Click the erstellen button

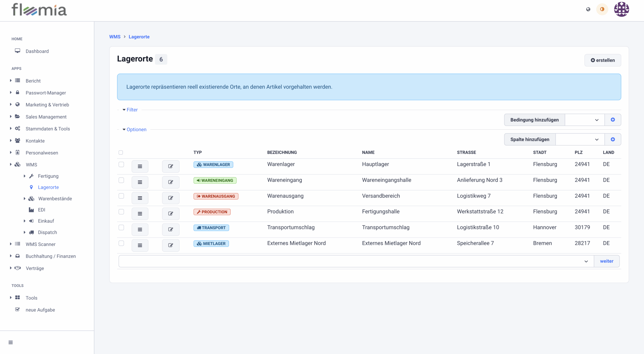click(602, 60)
